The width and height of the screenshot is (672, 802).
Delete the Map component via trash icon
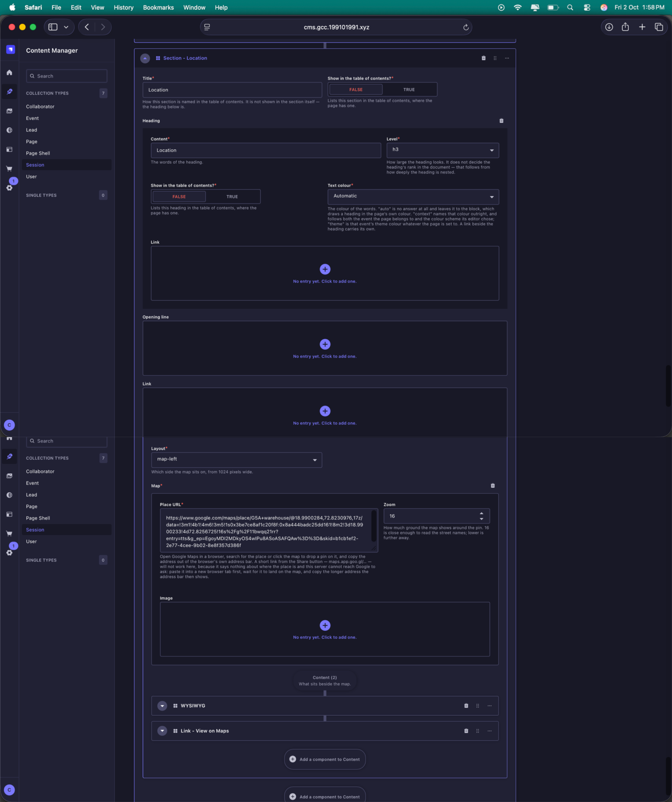[x=492, y=485]
